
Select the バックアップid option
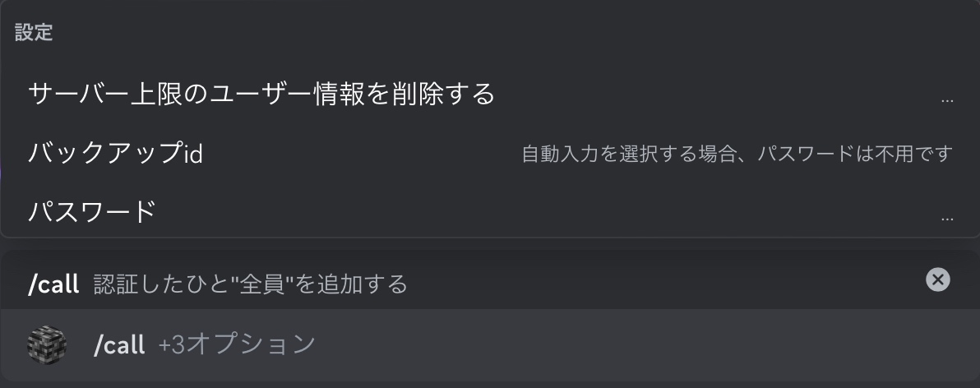click(x=490, y=153)
